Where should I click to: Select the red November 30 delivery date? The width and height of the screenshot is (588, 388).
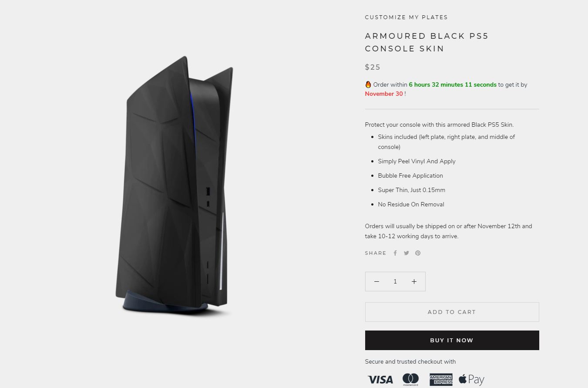point(384,94)
